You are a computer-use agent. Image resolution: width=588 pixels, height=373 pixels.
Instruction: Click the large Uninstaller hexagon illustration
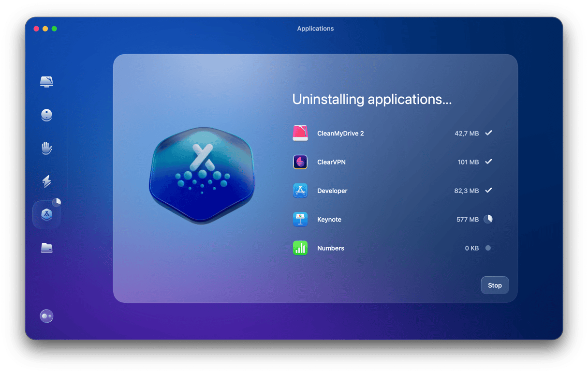click(202, 175)
